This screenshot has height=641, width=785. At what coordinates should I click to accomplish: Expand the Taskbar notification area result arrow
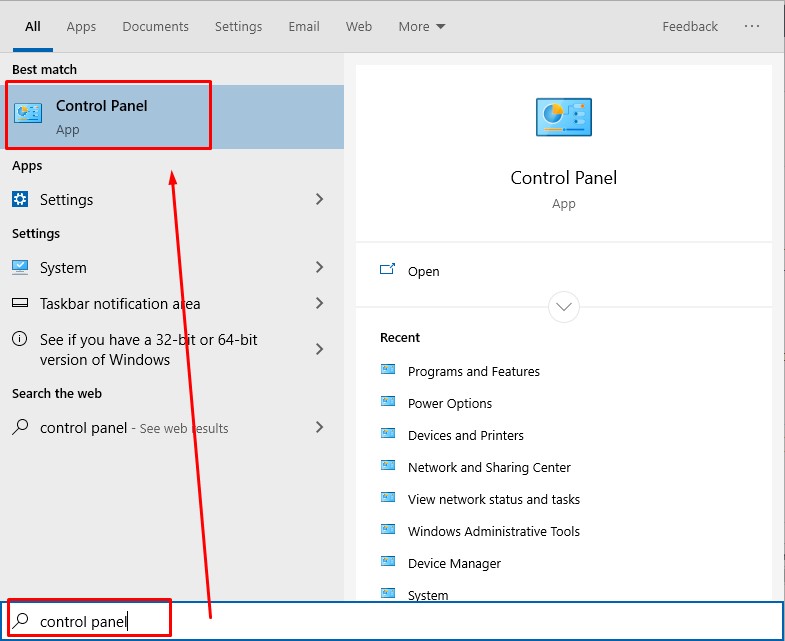319,303
